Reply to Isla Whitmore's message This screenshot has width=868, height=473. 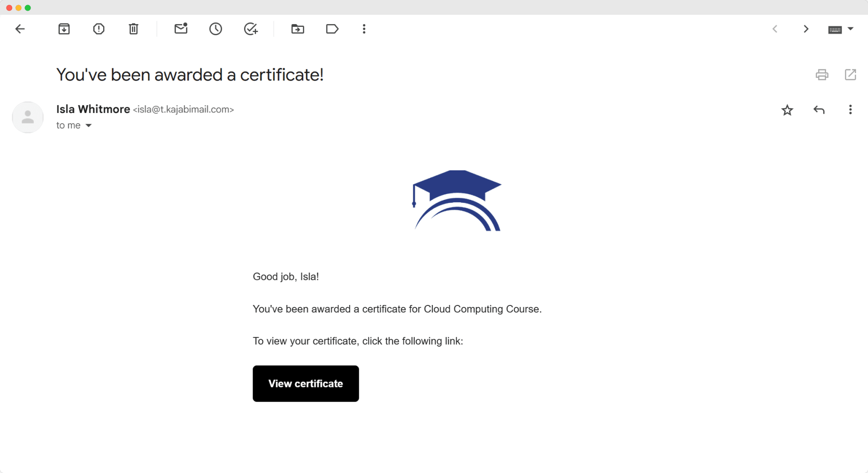pyautogui.click(x=819, y=110)
